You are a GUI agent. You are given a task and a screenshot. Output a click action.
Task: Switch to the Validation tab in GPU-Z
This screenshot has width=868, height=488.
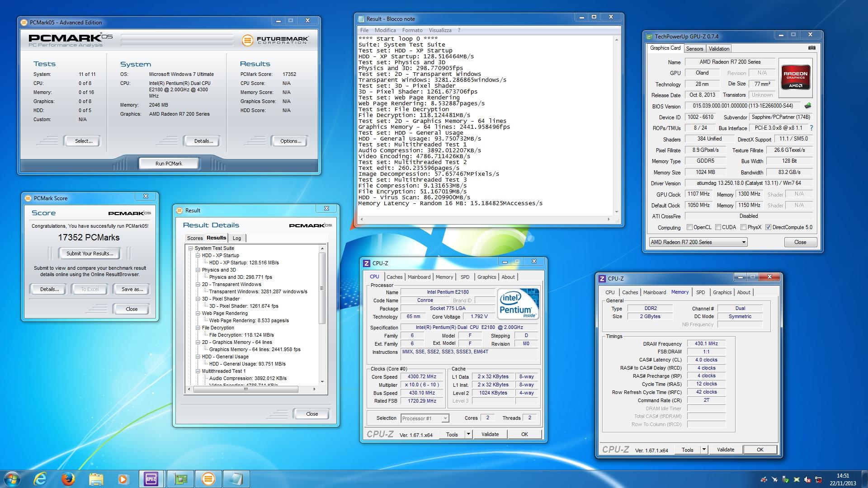coord(719,49)
